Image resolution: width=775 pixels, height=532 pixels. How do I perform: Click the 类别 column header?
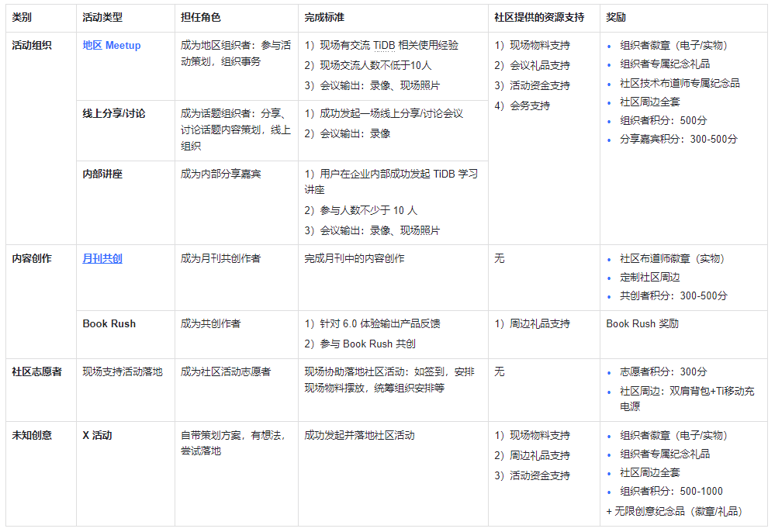[x=22, y=17]
